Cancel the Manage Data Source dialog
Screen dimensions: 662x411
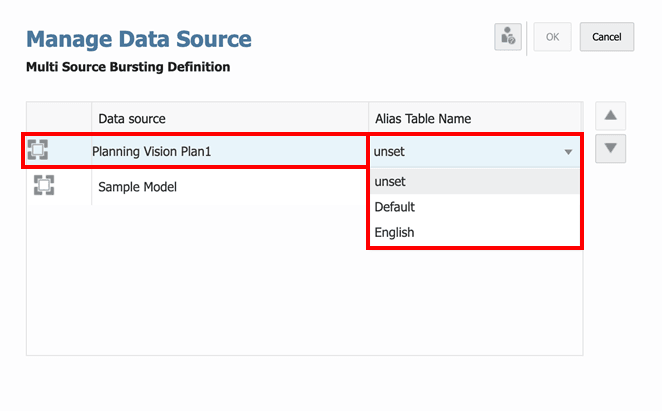(607, 37)
